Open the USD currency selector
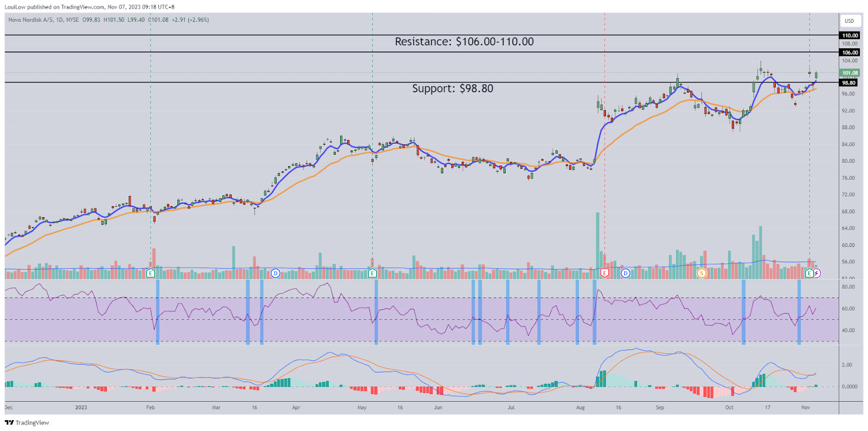The image size is (868, 431). [x=850, y=21]
